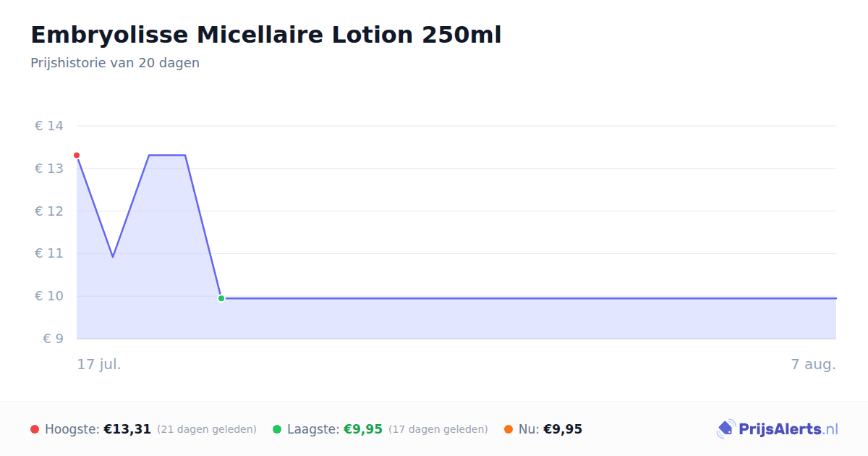Select the Nu €9,95 current price
Viewport: 868px width, 456px height.
pos(563,429)
